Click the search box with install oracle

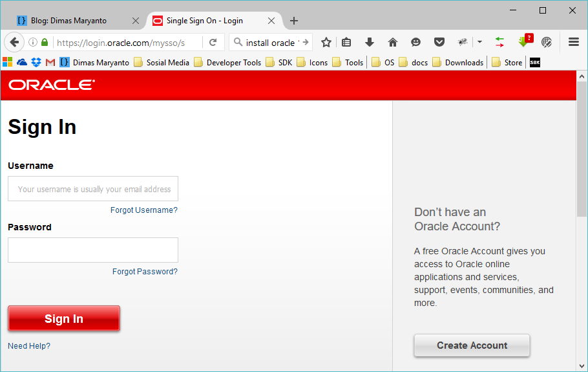point(272,43)
